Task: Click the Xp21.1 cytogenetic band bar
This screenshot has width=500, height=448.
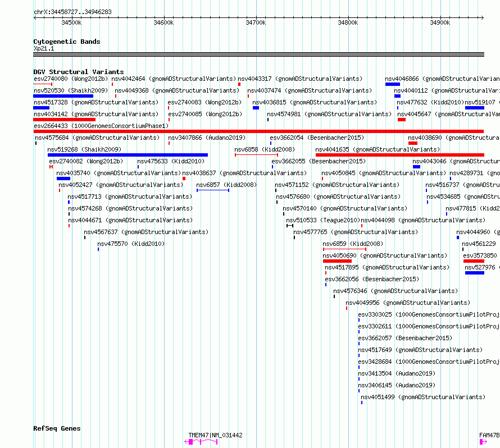Action: tap(258, 54)
